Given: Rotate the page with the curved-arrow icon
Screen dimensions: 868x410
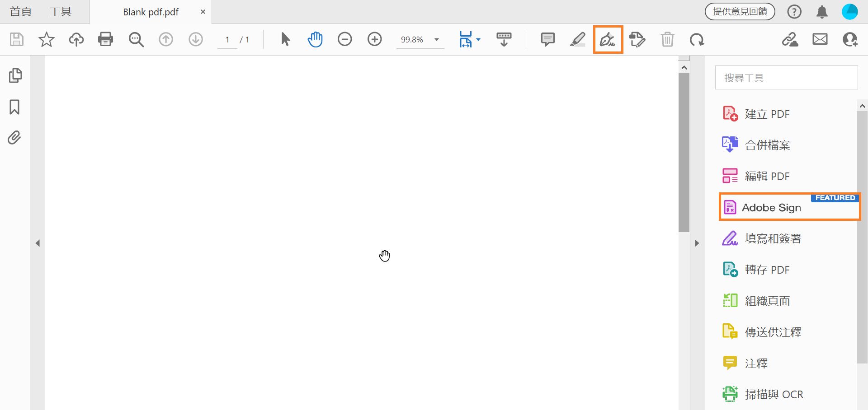Looking at the screenshot, I should point(697,40).
